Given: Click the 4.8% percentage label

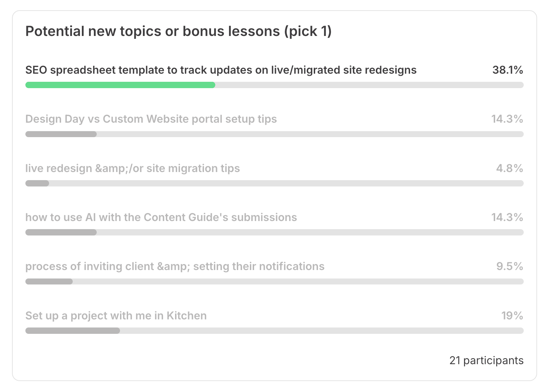Looking at the screenshot, I should [510, 168].
